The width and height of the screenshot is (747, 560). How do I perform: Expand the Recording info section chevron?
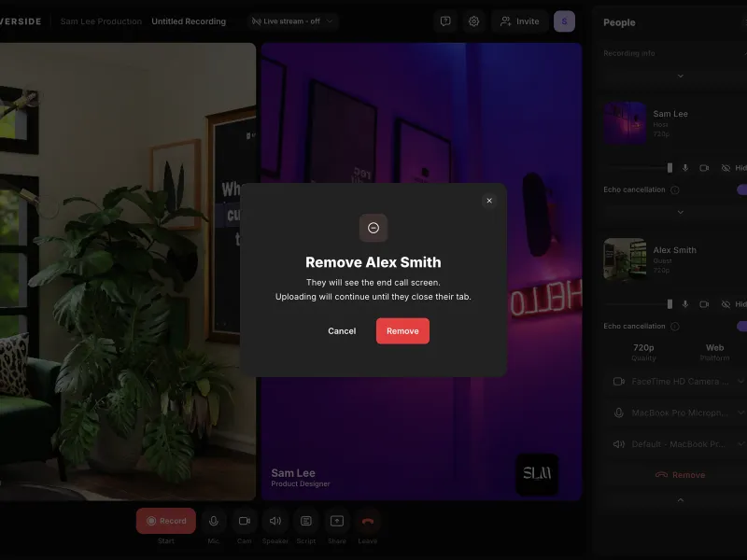point(681,77)
